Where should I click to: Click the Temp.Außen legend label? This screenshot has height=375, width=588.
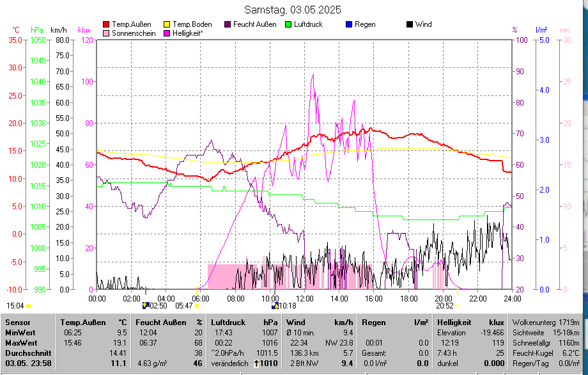131,24
